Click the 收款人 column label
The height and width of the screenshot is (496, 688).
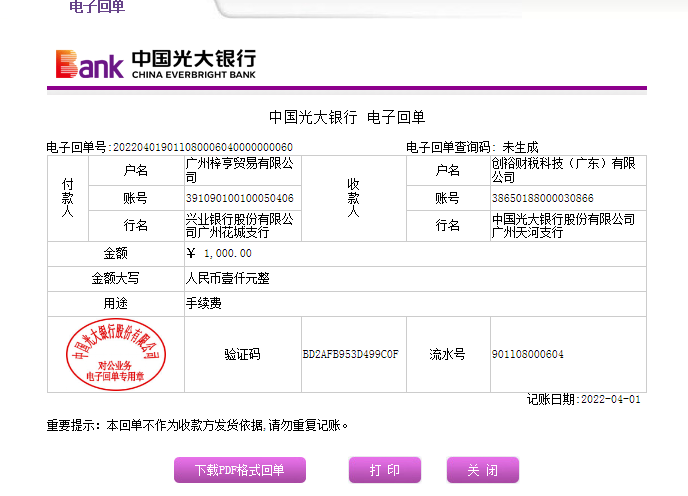pos(354,198)
